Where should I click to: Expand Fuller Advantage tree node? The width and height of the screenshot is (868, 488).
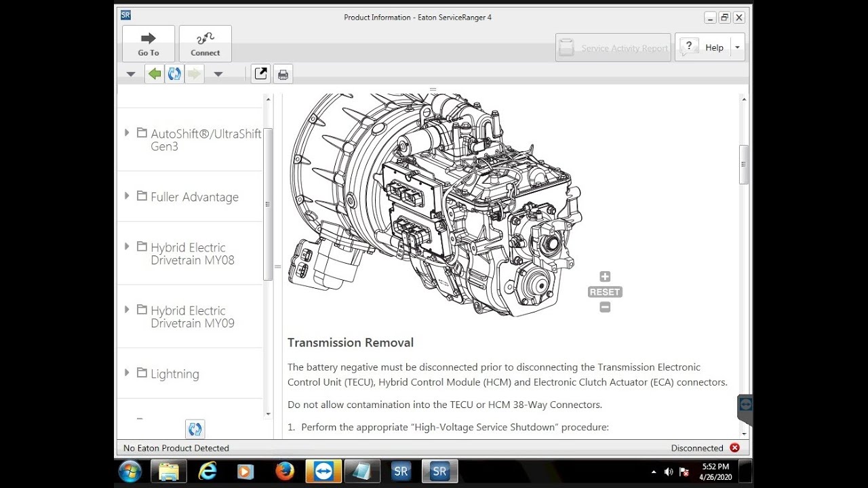pyautogui.click(x=127, y=196)
